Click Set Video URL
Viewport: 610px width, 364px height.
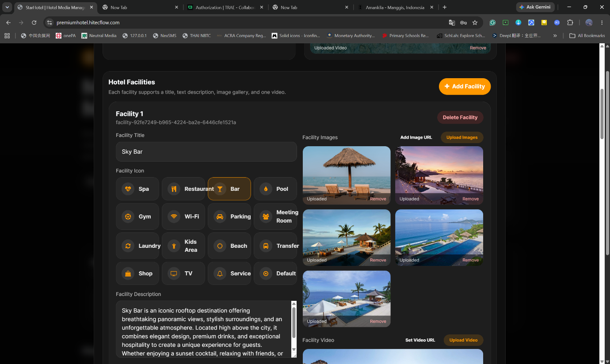(420, 340)
